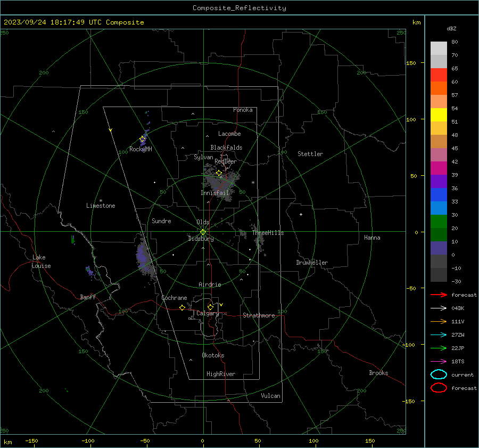Click the cyan 27ZW arrow icon

tap(439, 335)
